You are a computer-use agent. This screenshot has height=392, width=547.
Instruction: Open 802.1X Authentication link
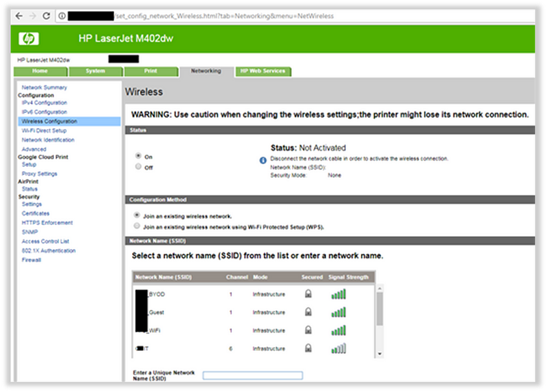(x=49, y=250)
